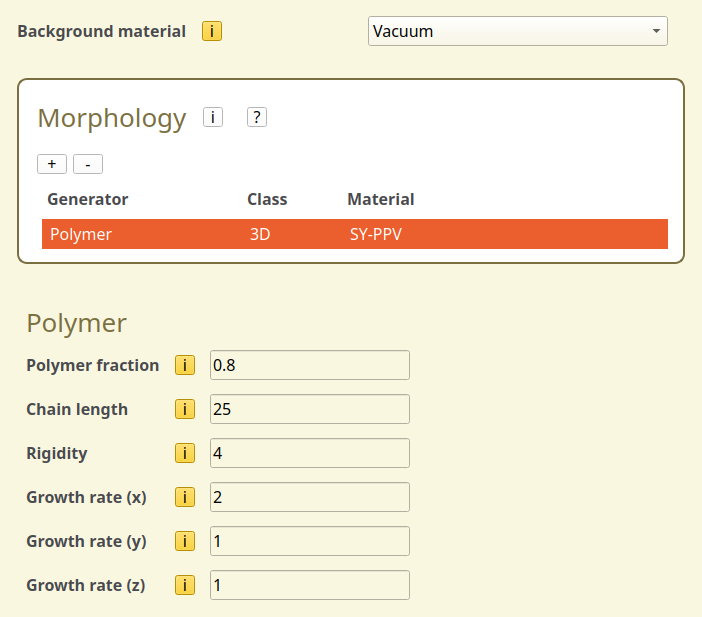Add a new morphology generator with plus
The height and width of the screenshot is (617, 702).
(52, 164)
